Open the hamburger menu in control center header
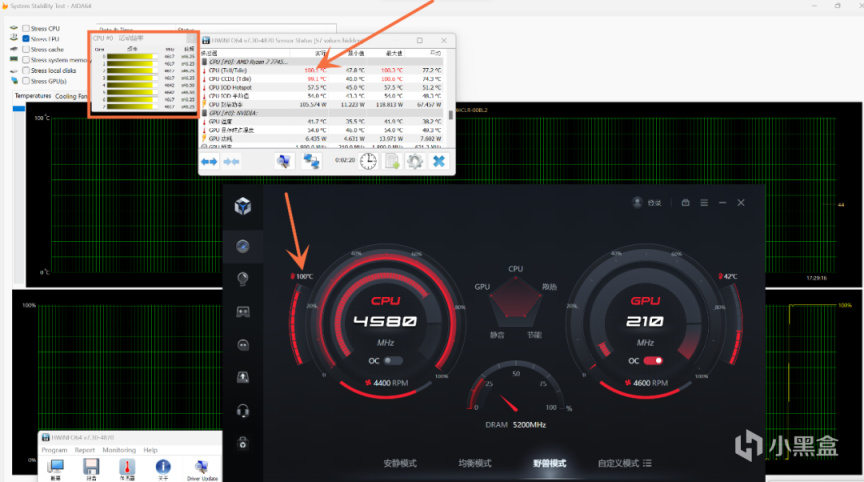864x482 pixels. coord(704,203)
